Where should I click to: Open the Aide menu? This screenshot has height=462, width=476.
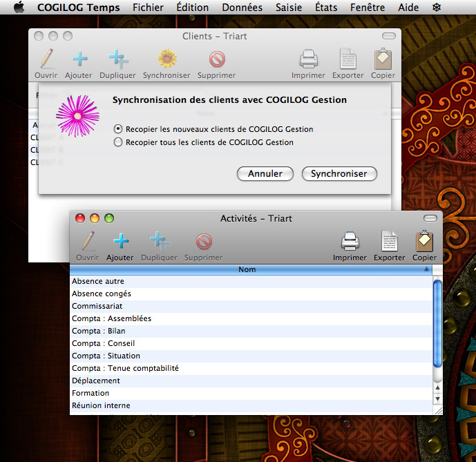[408, 8]
